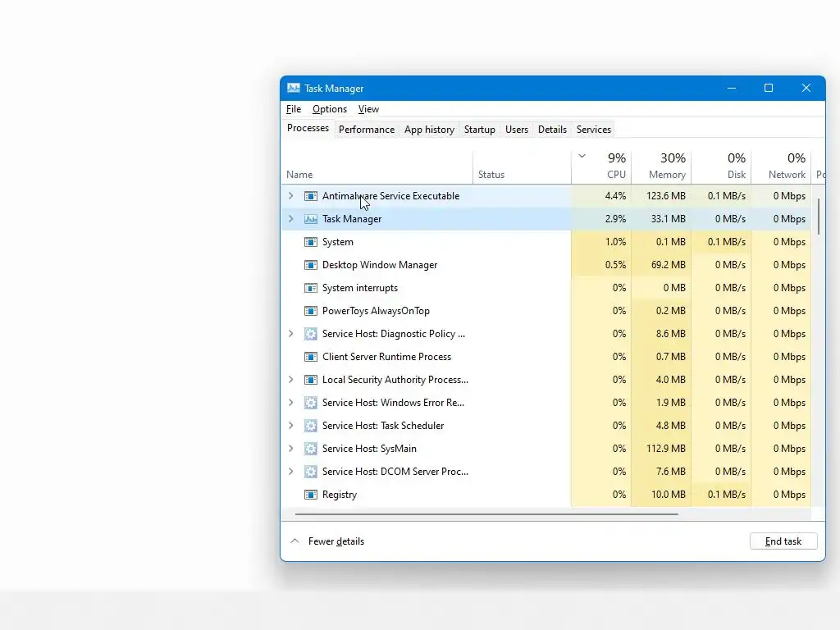Select the Desktop Window Manager name
The image size is (840, 630).
(380, 265)
